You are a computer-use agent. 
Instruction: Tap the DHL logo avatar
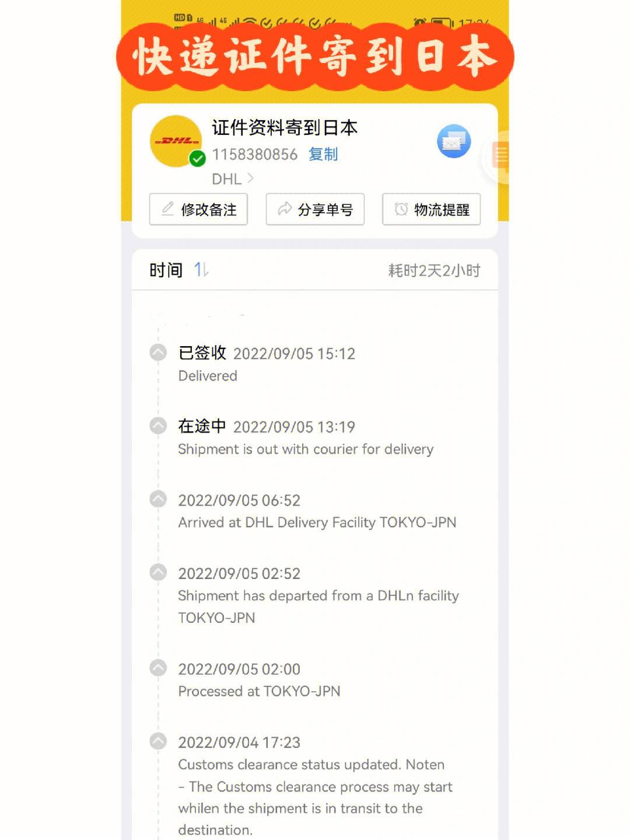point(176,141)
